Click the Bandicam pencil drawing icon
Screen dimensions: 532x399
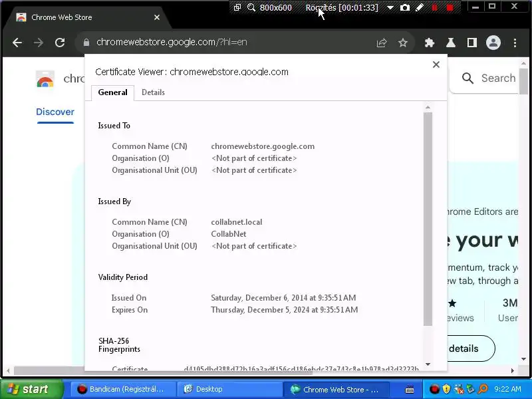420,7
